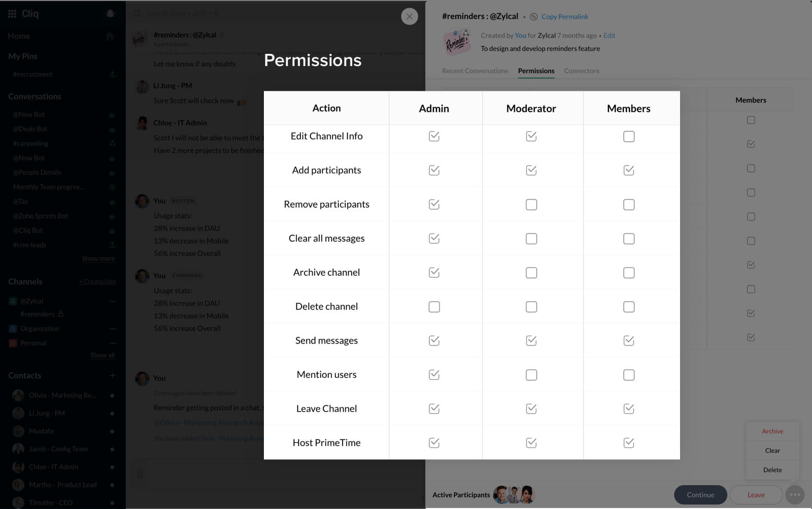The width and height of the screenshot is (812, 509).
Task: Enable Delete channel for Admin
Action: pos(434,307)
